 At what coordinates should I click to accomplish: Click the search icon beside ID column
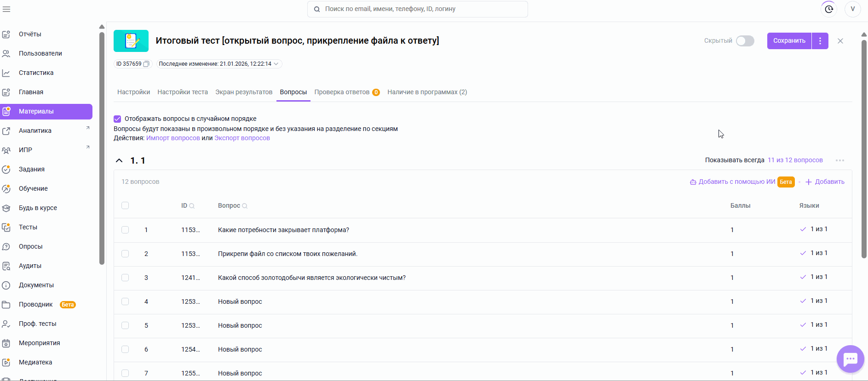pyautogui.click(x=192, y=206)
